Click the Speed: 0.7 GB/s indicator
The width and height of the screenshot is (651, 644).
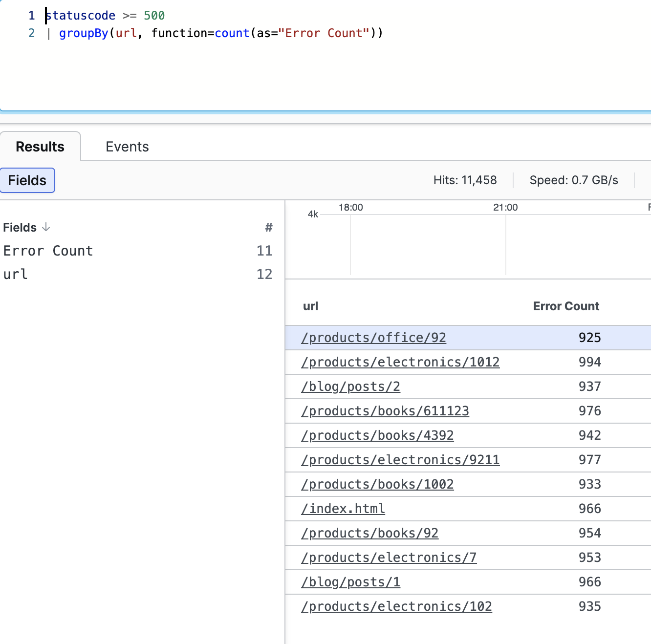(573, 180)
